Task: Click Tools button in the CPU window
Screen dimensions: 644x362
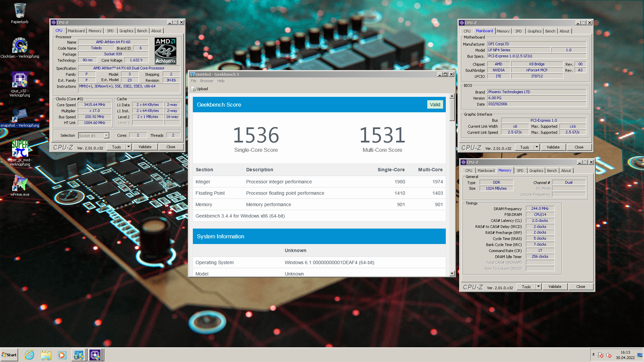Action: 116,147
